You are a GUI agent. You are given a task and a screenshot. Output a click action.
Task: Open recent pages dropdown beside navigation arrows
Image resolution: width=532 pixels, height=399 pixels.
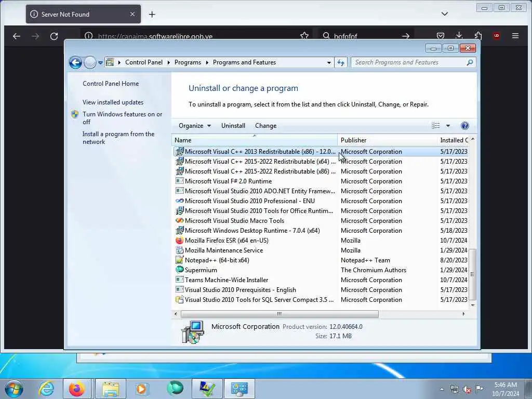pos(100,63)
